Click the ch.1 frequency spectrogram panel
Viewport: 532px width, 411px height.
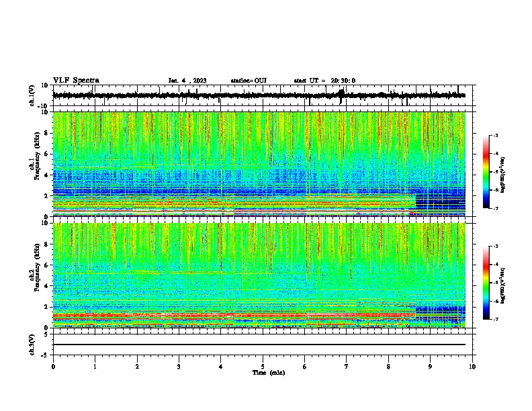[259, 164]
